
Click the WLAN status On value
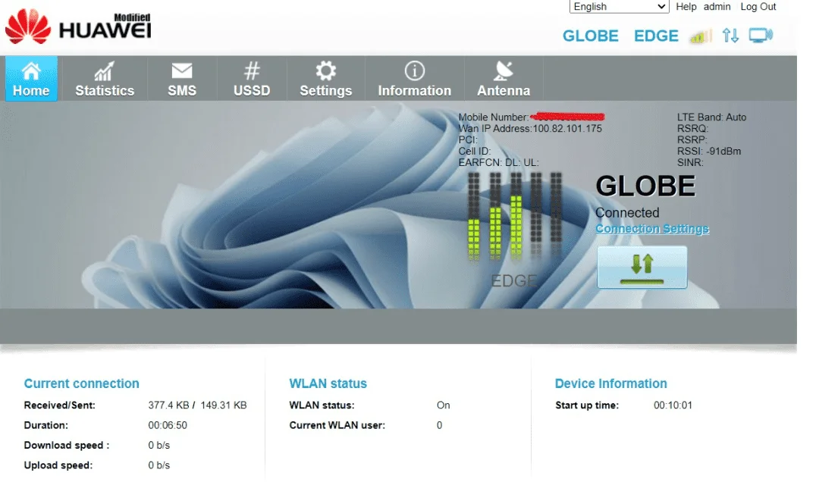pos(443,405)
